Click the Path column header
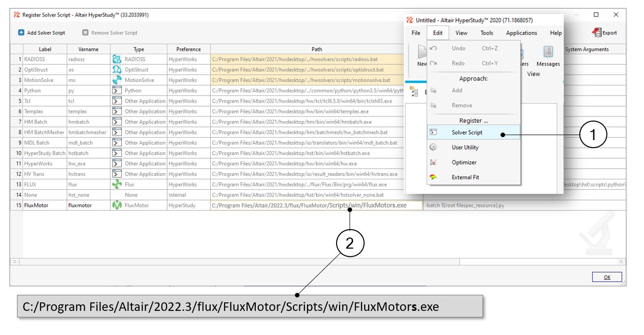 point(316,49)
